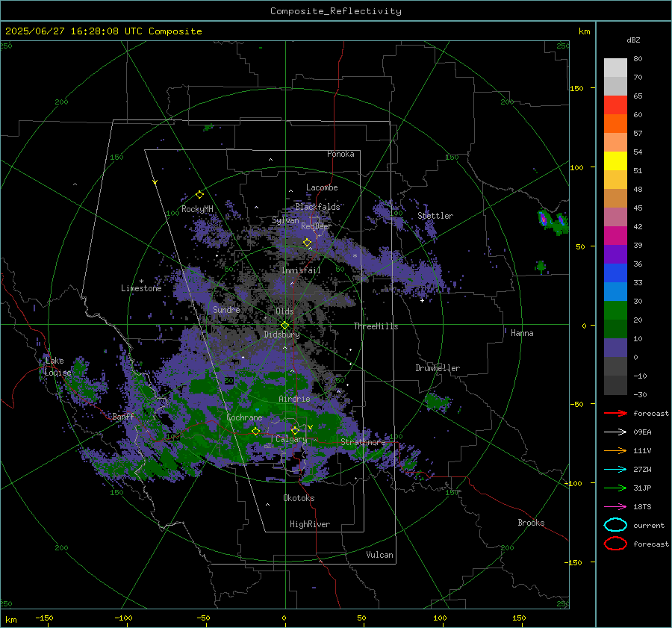Click the Hanna city label

point(522,333)
